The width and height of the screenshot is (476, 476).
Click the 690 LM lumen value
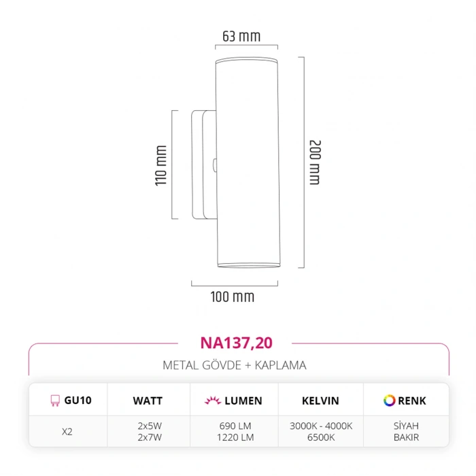pyautogui.click(x=235, y=426)
